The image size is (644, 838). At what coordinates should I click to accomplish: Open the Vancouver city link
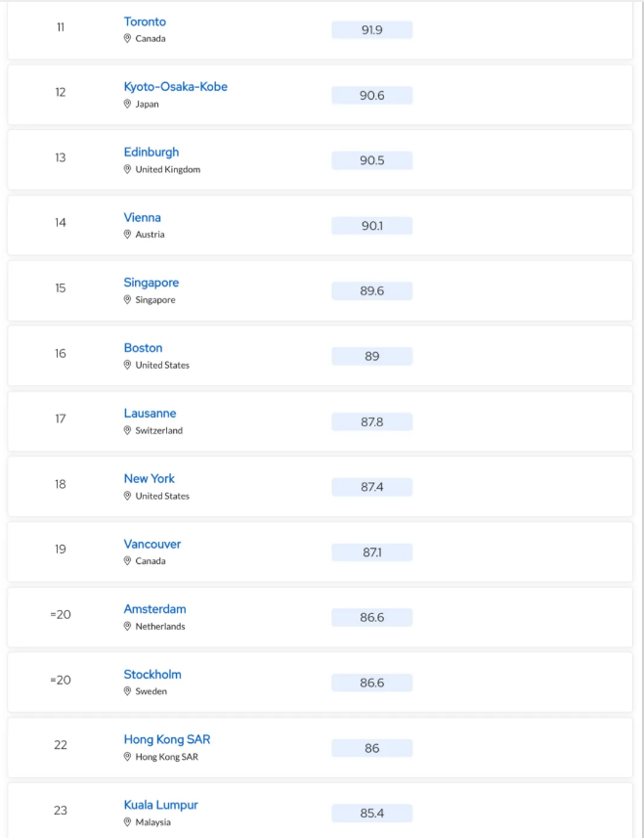[x=152, y=544]
